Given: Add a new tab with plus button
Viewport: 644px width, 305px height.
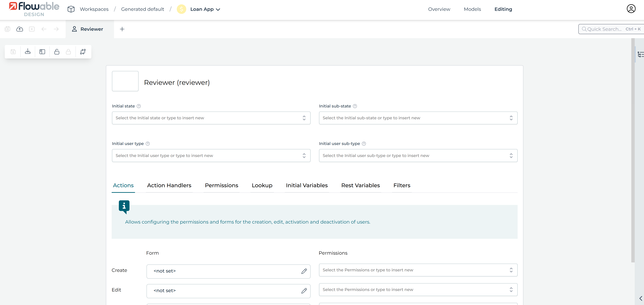Looking at the screenshot, I should 122,29.
